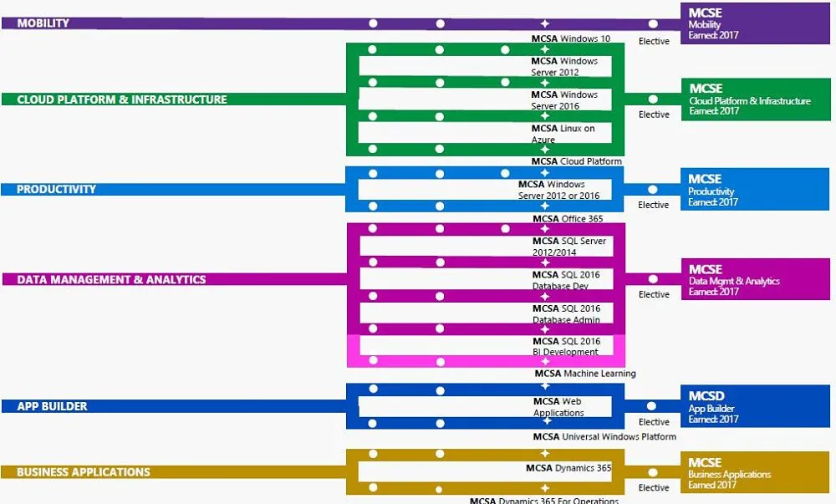Click MCSA Dynamics 365 For Operations
Screen dimensions: 836x504
[x=544, y=501]
